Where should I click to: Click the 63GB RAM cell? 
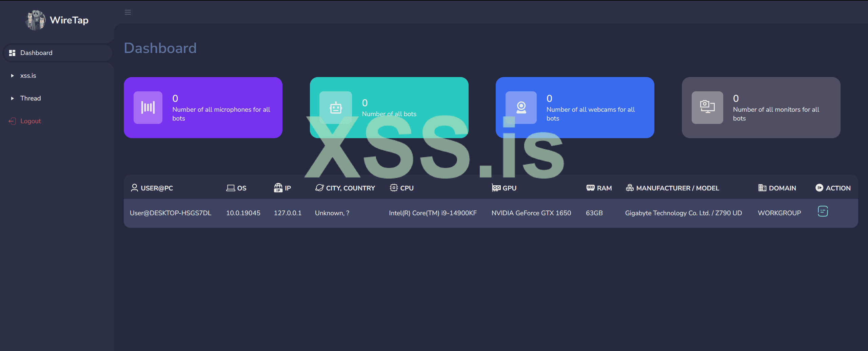click(x=594, y=213)
